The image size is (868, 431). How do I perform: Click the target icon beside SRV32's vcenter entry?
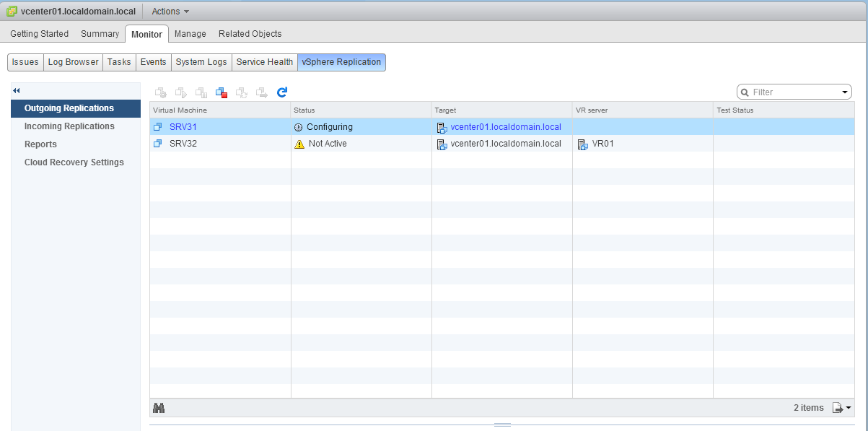click(x=442, y=144)
